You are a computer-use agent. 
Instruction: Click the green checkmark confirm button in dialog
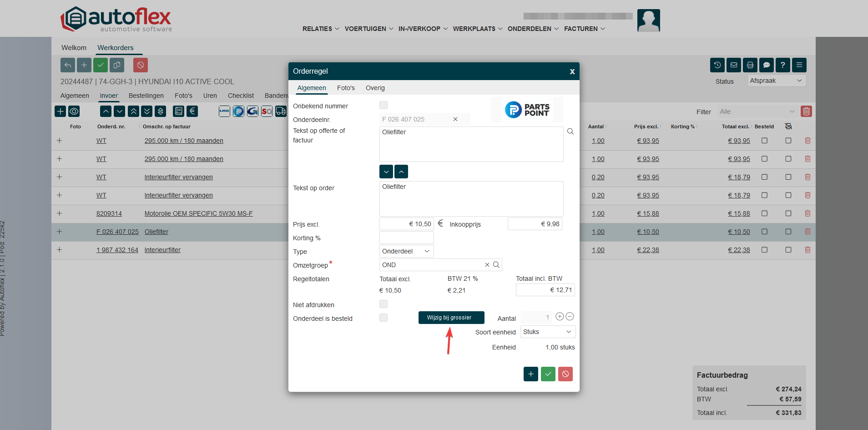pyautogui.click(x=548, y=374)
